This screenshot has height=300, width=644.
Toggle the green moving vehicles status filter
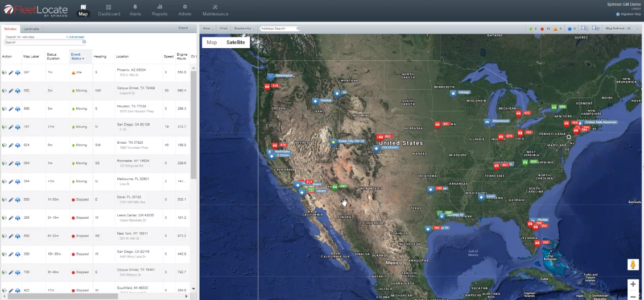(530, 28)
